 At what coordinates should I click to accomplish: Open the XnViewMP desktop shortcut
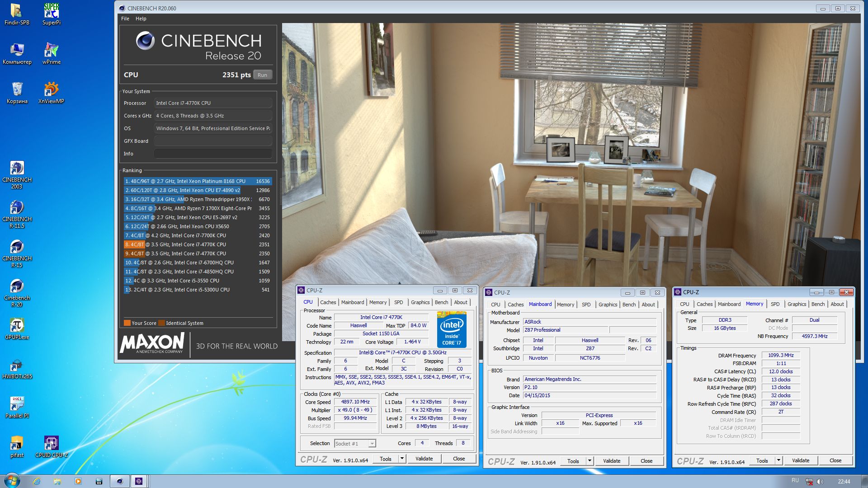pos(51,93)
